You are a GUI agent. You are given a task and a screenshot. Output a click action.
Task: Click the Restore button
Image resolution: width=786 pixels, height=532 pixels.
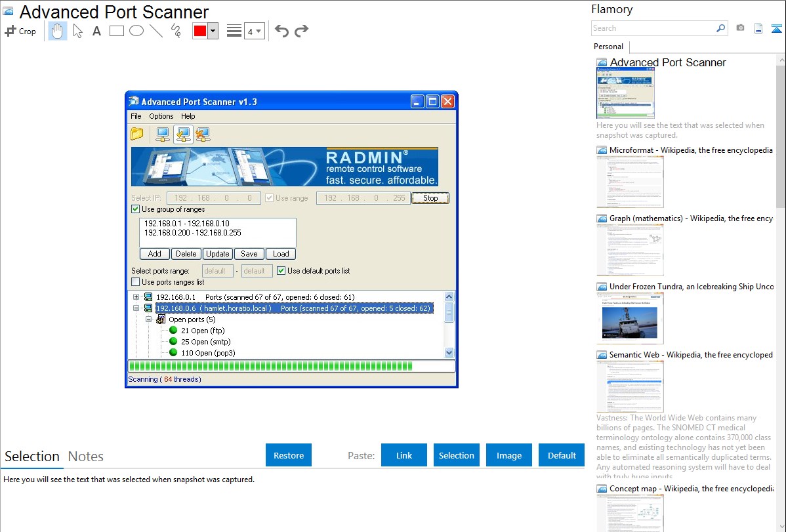point(289,455)
